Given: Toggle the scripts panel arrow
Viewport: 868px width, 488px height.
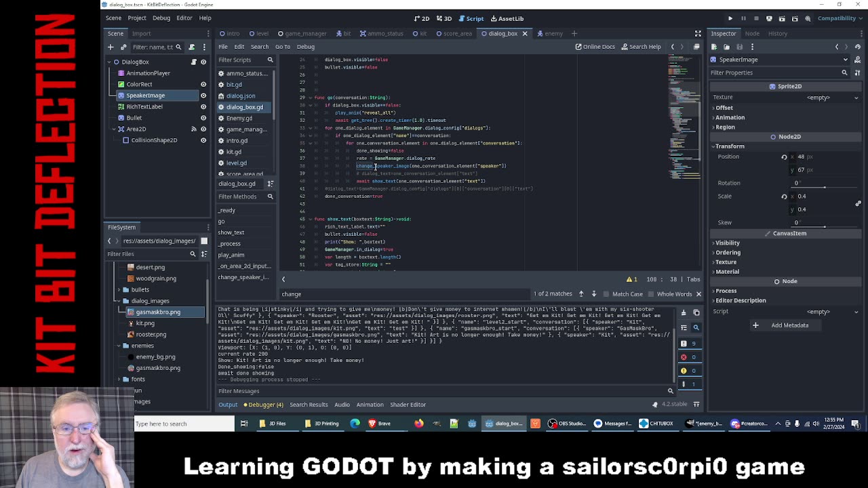Looking at the screenshot, I should (283, 279).
